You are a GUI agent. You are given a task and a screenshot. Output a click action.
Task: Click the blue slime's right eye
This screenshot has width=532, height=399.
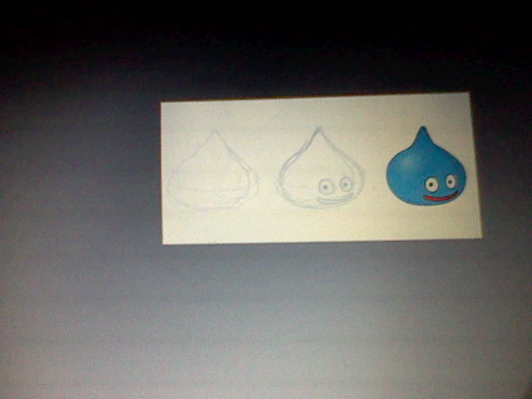tap(451, 180)
